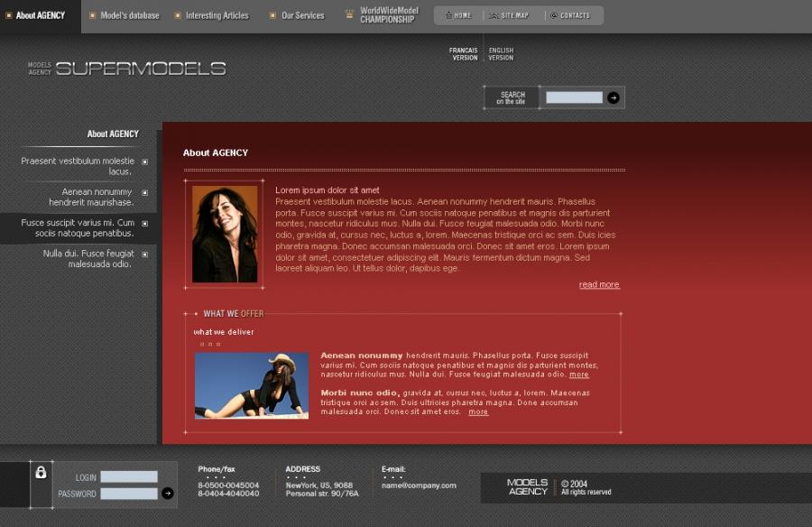The image size is (812, 527).
Task: Click bullet icon next to Praesent vestibulum
Action: 144,162
